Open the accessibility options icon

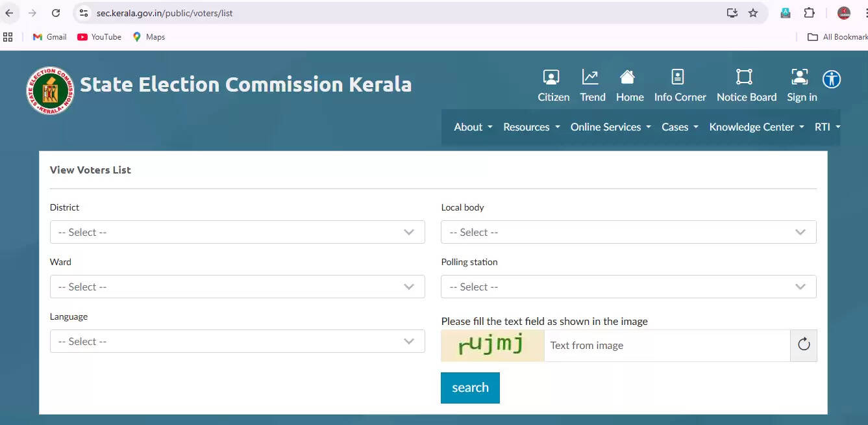[831, 79]
